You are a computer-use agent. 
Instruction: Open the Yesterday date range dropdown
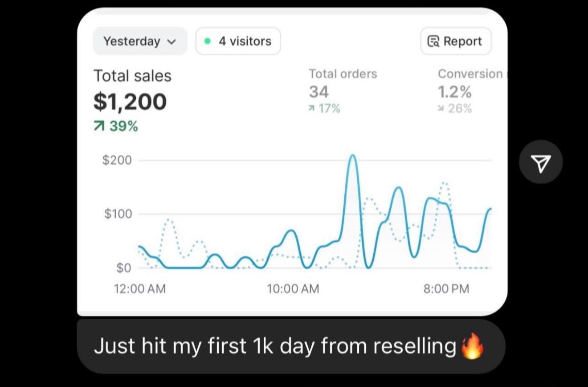pyautogui.click(x=139, y=41)
